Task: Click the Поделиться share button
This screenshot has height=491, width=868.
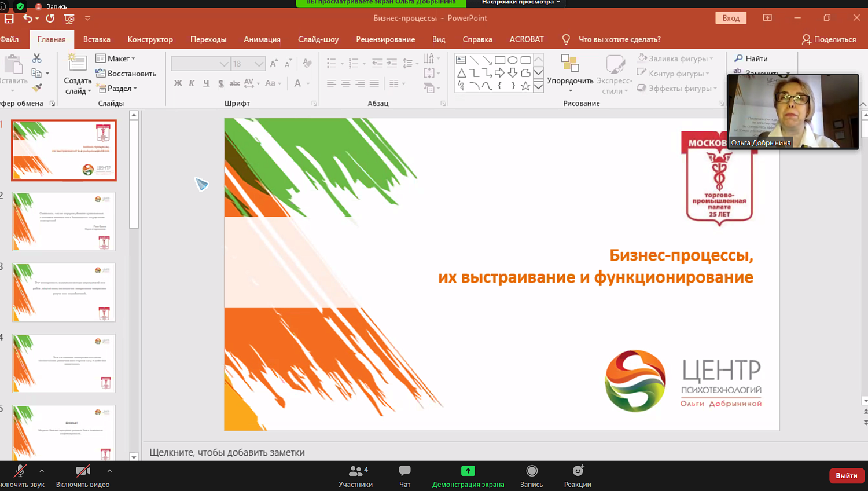Action: pos(829,39)
